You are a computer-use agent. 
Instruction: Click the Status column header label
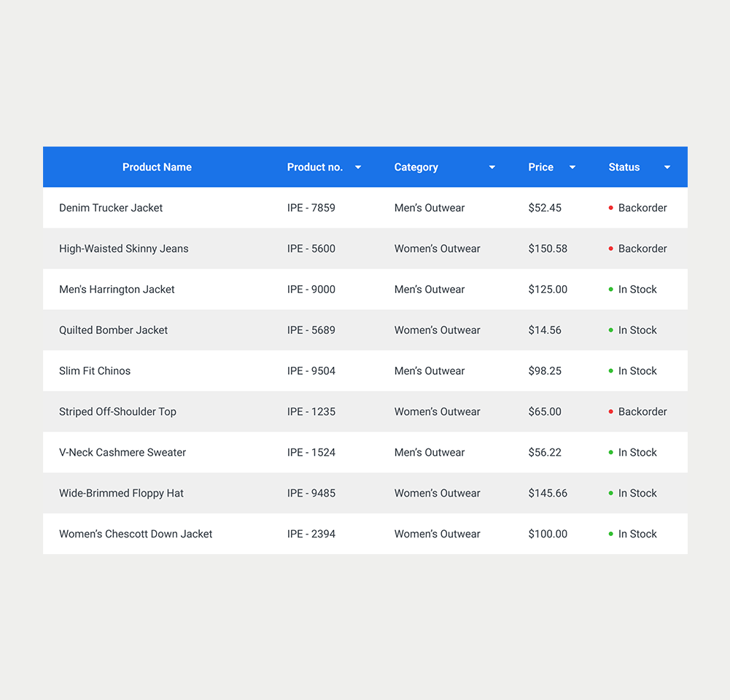tap(624, 167)
